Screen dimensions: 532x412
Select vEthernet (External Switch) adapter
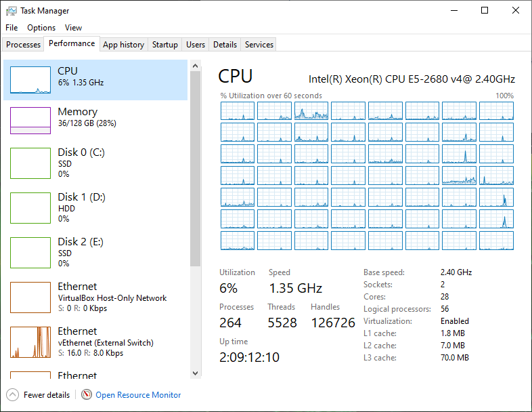pos(95,342)
